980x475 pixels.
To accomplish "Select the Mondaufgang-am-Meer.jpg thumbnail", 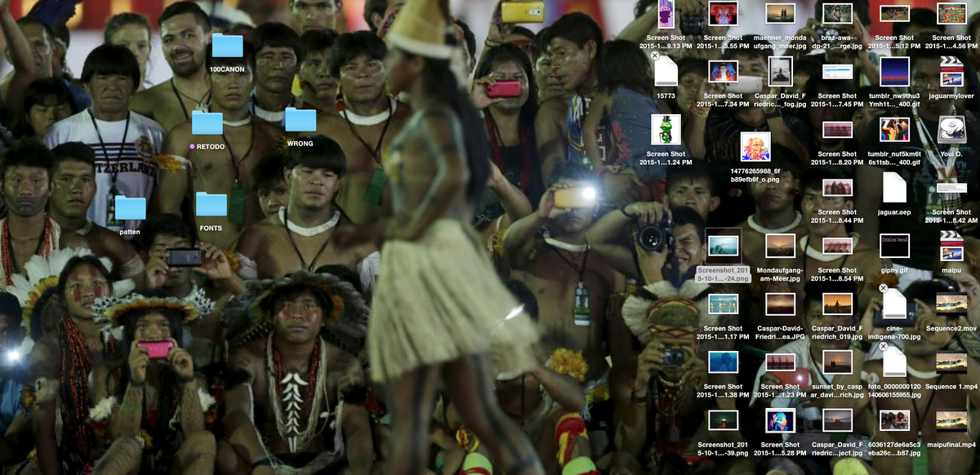I will (x=781, y=246).
